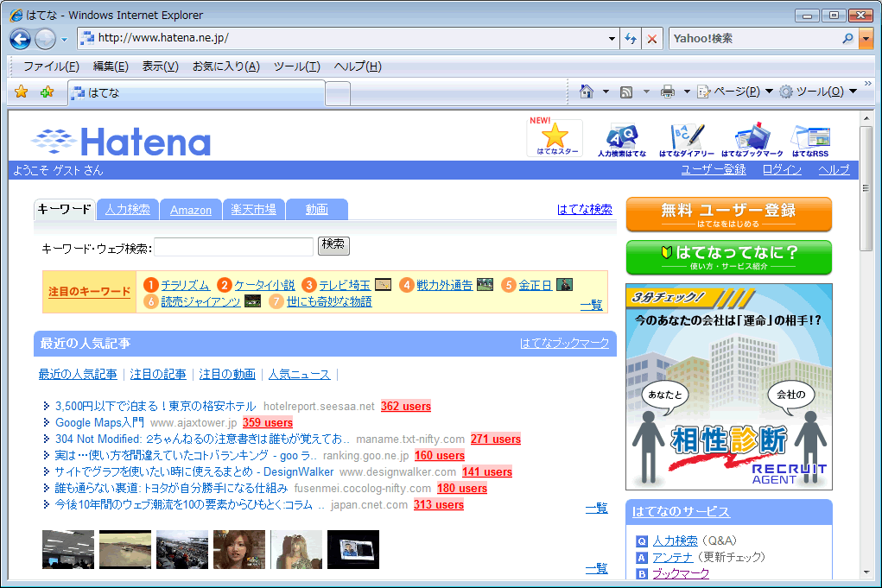This screenshot has width=882, height=588.
Task: Click the Home toolbar icon
Action: (587, 92)
